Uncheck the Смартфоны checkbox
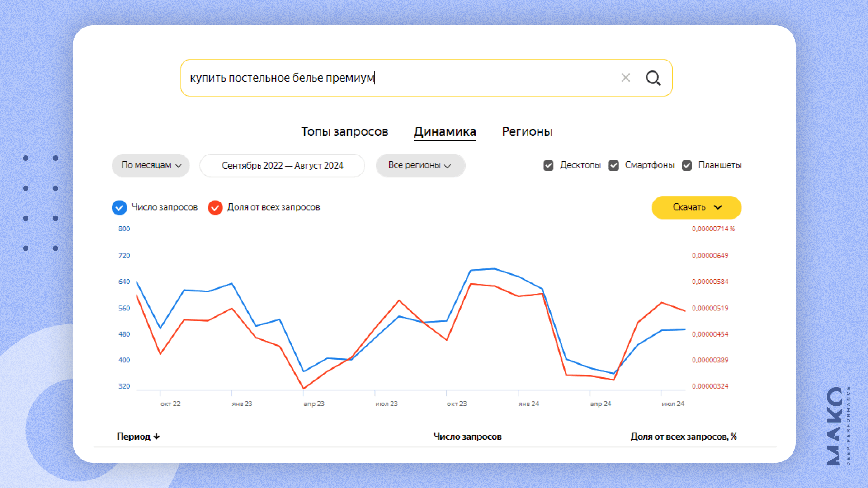The width and height of the screenshot is (868, 488). (613, 165)
